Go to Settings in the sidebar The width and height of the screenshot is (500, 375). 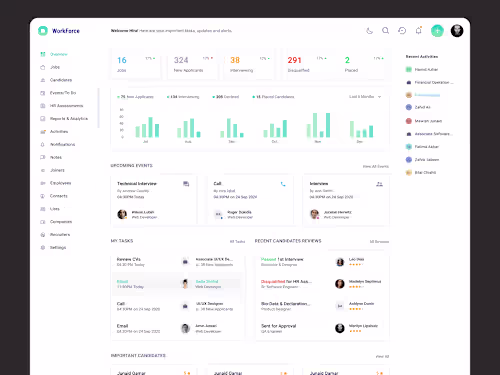[x=58, y=247]
